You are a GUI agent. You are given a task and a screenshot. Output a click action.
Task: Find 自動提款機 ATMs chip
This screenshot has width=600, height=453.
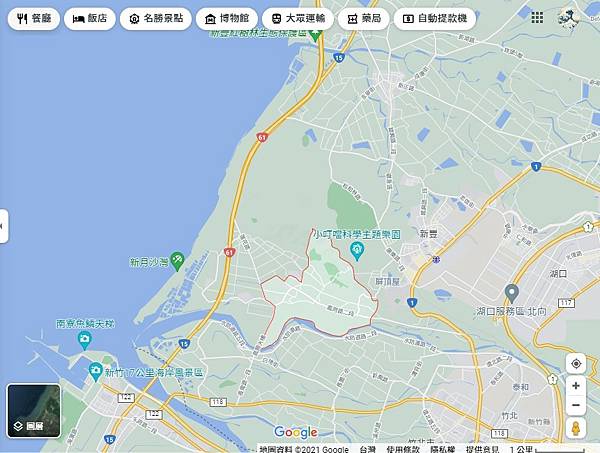coord(435,19)
